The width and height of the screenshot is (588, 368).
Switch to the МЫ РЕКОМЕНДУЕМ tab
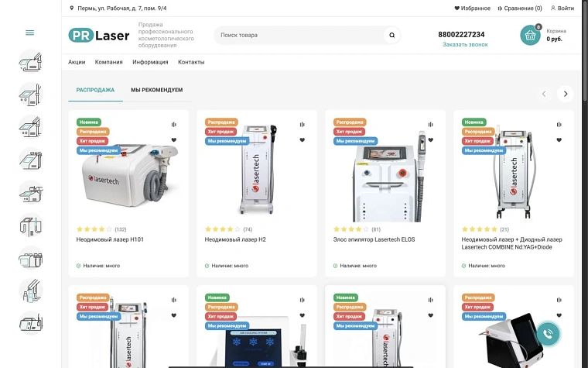point(157,90)
